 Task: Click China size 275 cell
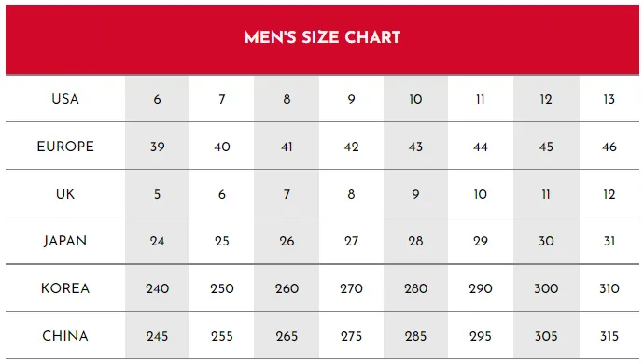coord(351,336)
